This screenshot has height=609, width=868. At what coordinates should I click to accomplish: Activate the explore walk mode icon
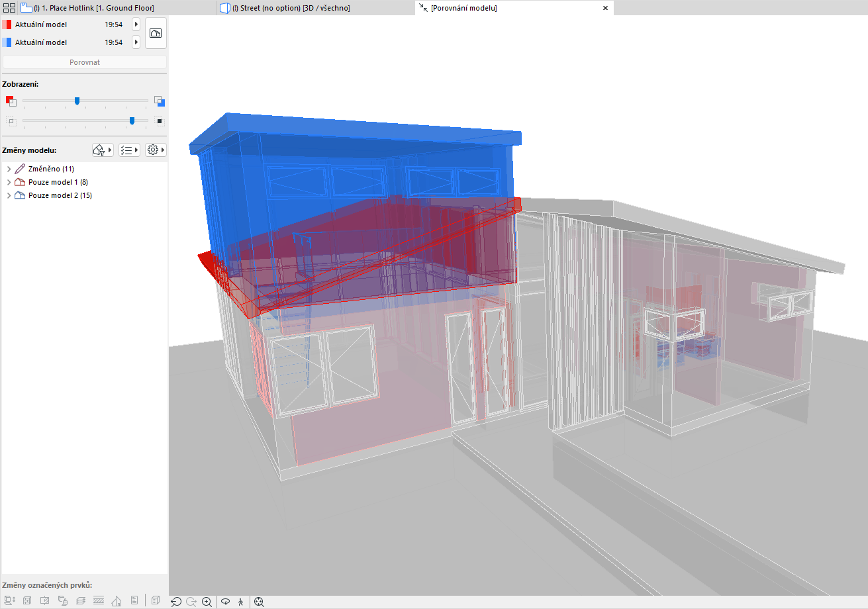click(240, 602)
